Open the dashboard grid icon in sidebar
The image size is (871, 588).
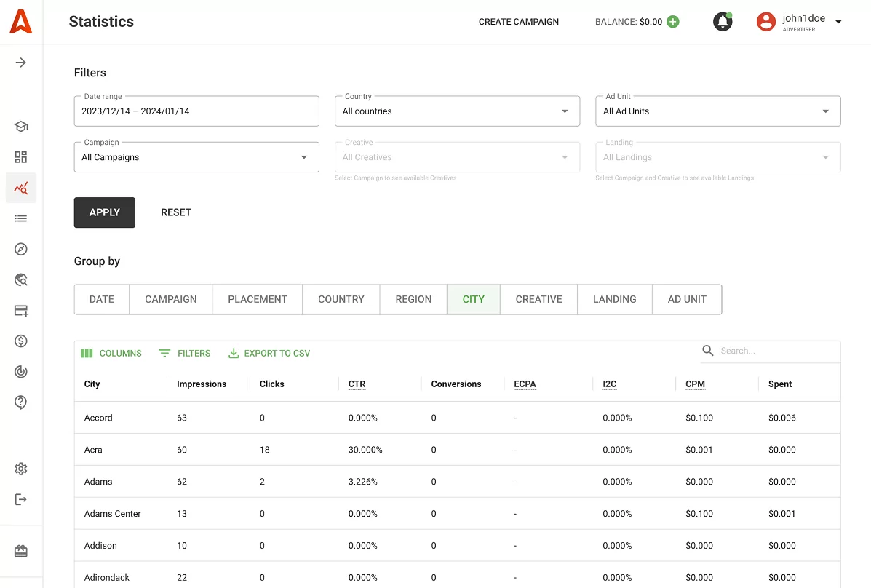coord(21,157)
